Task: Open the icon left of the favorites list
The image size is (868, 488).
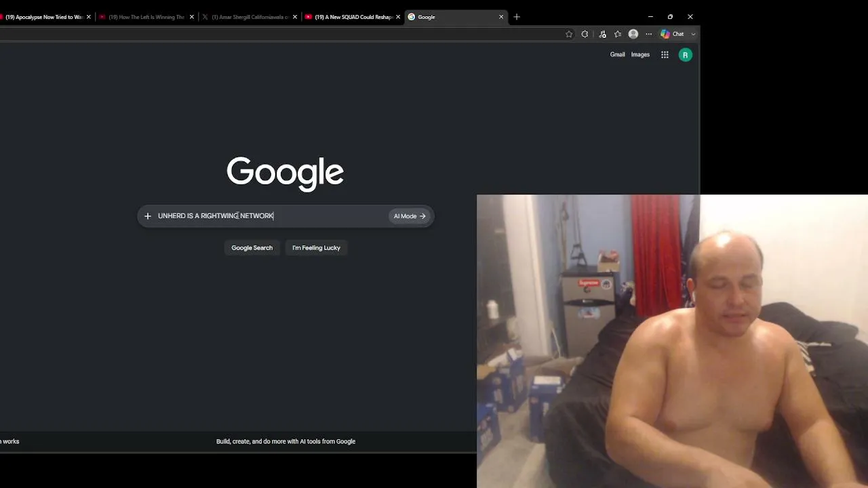Action: [x=602, y=34]
